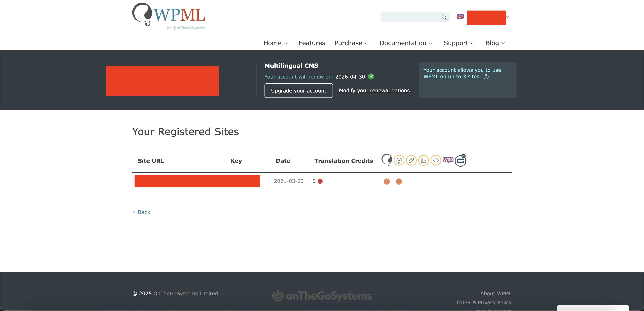
Task: Click the Site URL column header
Action: [x=151, y=161]
